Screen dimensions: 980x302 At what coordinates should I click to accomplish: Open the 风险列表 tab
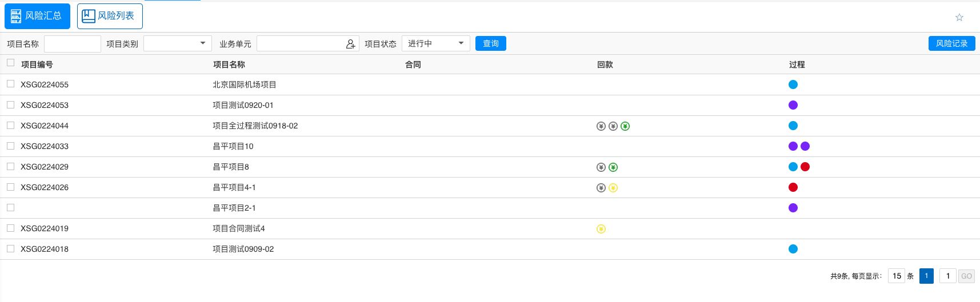110,16
